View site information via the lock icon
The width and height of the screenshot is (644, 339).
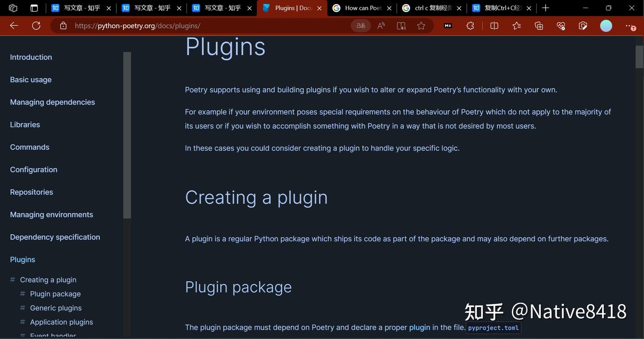click(63, 26)
